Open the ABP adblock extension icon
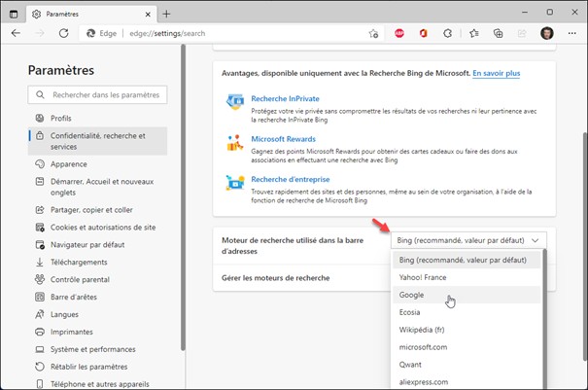This screenshot has height=390, width=588. [x=398, y=32]
